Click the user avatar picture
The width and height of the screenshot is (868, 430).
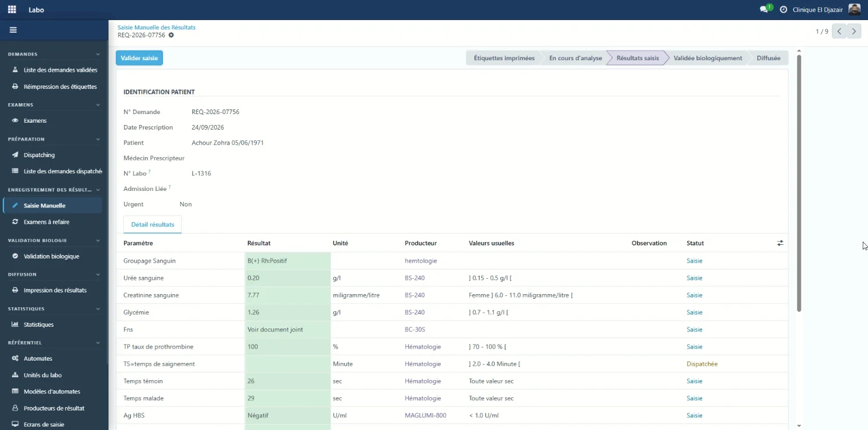click(x=854, y=10)
